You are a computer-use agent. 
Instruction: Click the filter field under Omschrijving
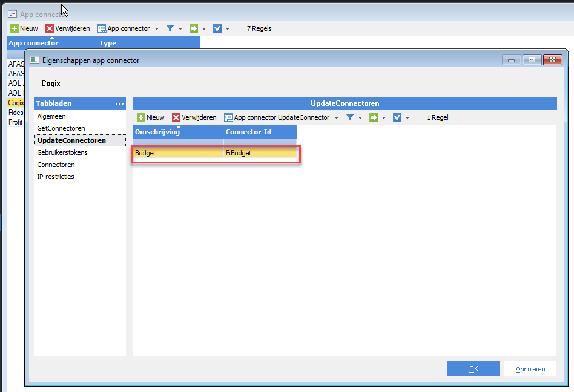click(x=178, y=142)
